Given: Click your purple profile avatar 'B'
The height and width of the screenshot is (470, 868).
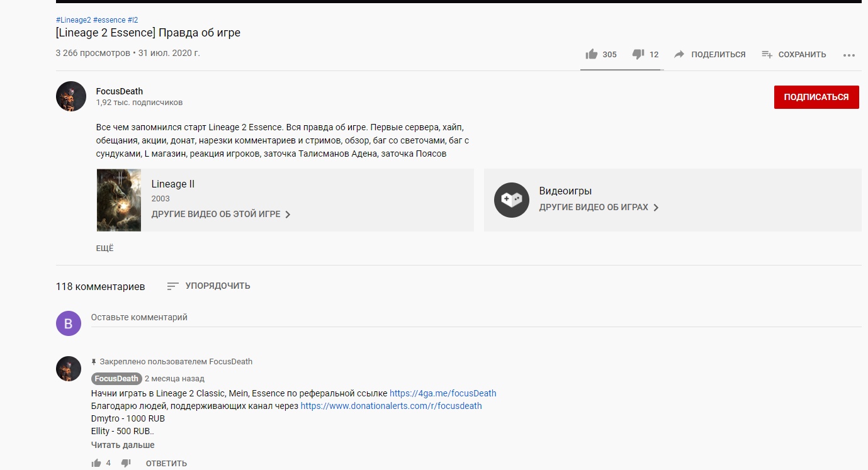Looking at the screenshot, I should click(x=69, y=323).
